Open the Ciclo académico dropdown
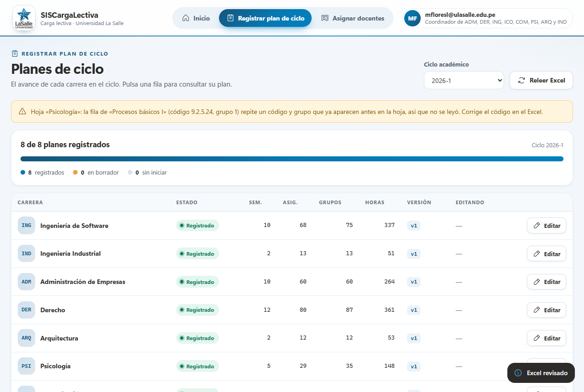The width and height of the screenshot is (584, 392). click(464, 80)
